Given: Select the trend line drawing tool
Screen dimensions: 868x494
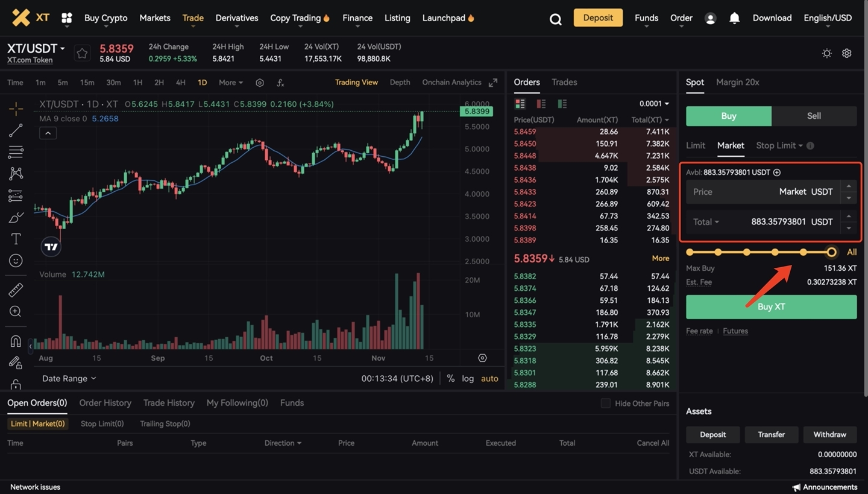Looking at the screenshot, I should pos(16,130).
